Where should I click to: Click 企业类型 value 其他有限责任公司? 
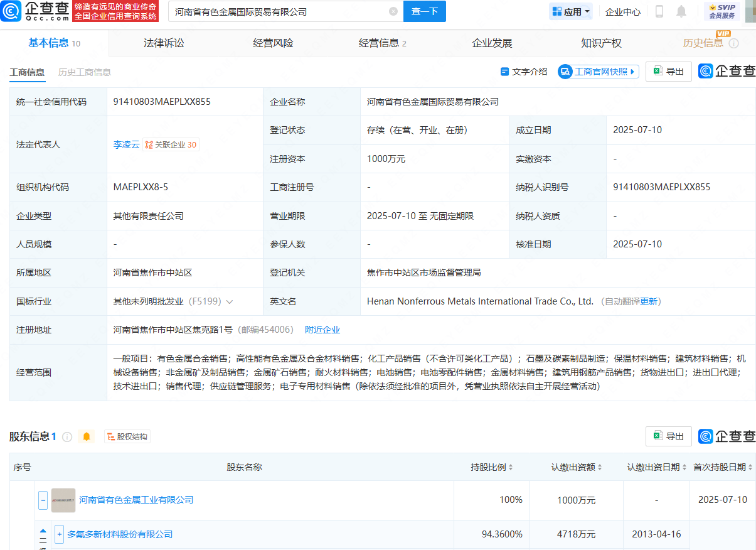tap(148, 216)
